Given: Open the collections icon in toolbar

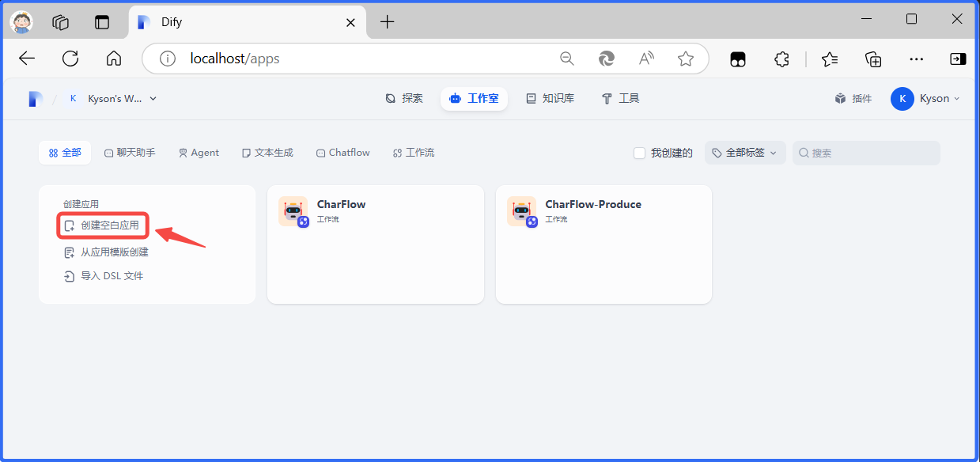Looking at the screenshot, I should click(x=873, y=59).
